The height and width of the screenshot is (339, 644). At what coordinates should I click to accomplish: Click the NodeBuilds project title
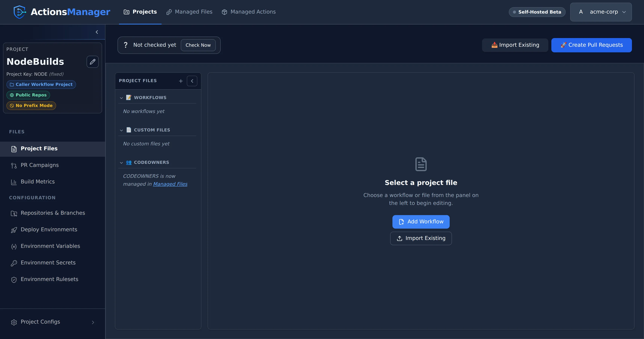coord(35,62)
